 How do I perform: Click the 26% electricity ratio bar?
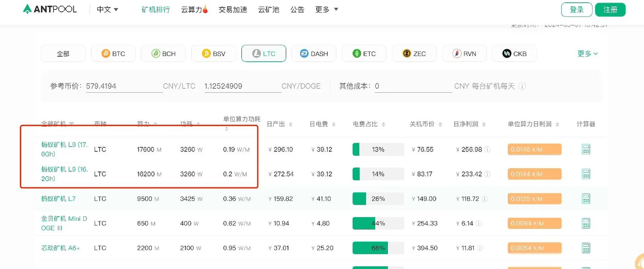pyautogui.click(x=378, y=199)
